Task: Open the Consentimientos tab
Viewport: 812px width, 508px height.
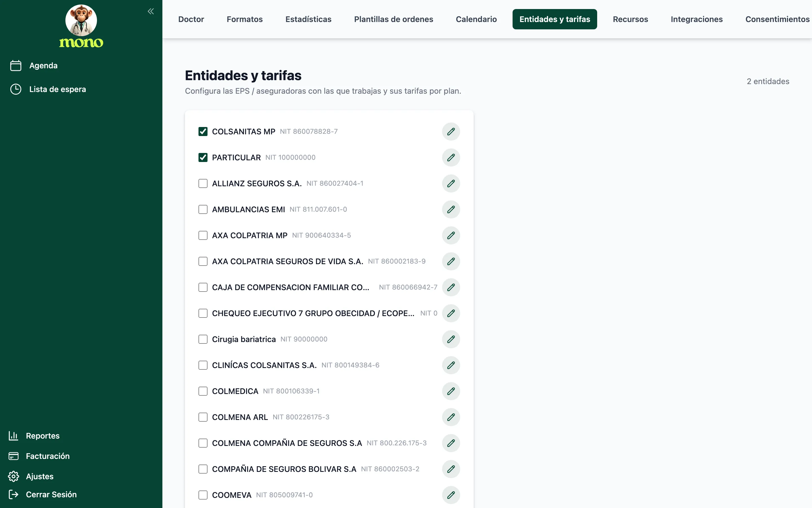Action: (777, 19)
